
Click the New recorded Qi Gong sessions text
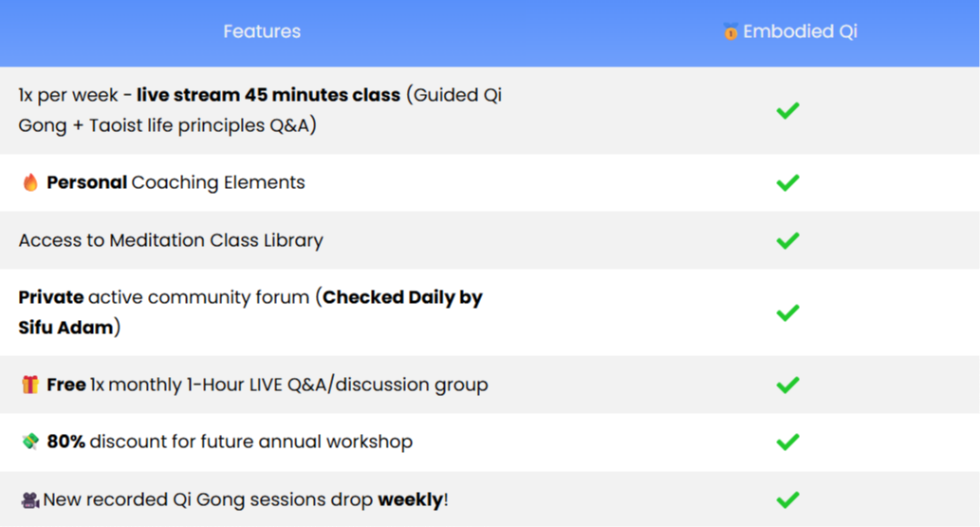(209, 499)
